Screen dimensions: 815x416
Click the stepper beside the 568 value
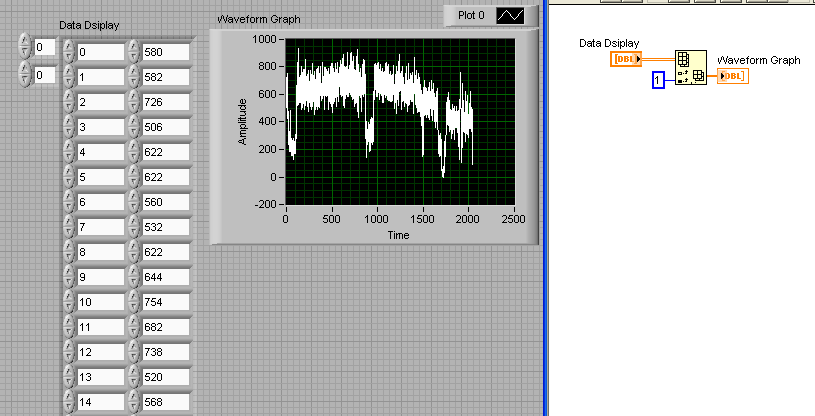click(134, 401)
